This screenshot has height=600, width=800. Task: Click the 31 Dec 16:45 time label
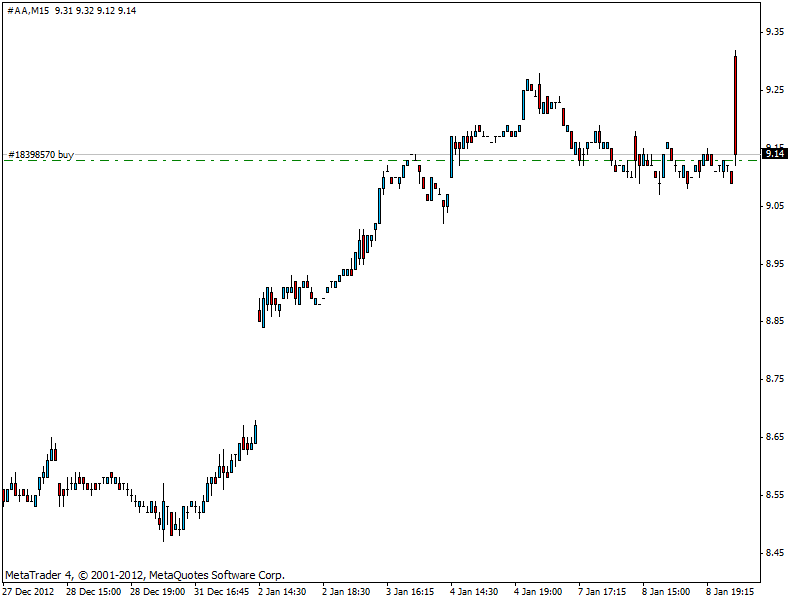[221, 592]
